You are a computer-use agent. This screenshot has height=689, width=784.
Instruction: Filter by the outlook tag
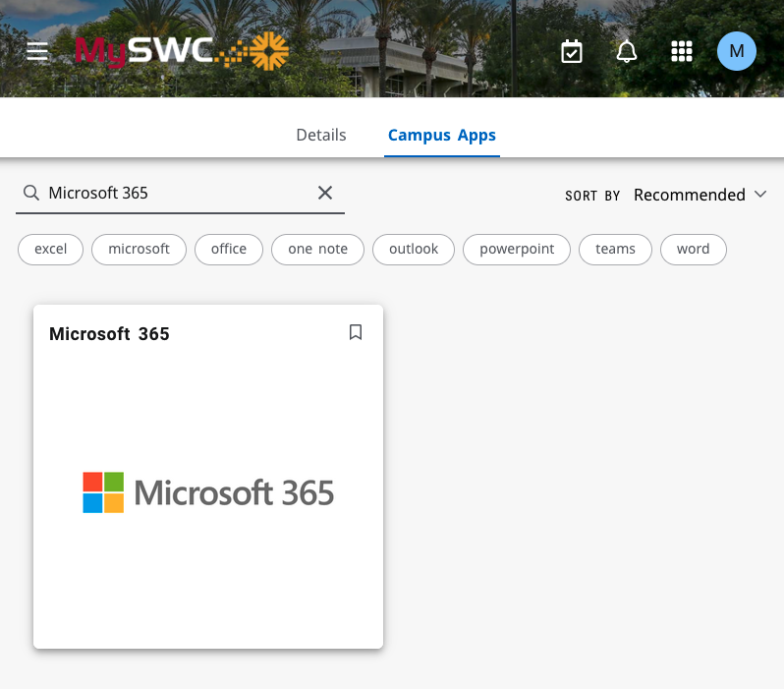coord(414,250)
